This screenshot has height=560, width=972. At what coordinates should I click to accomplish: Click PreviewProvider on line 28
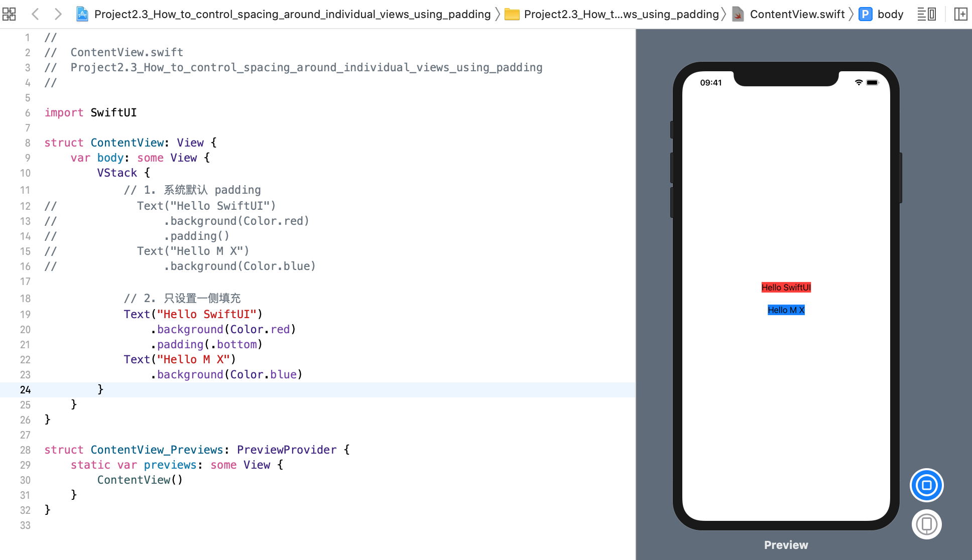(x=287, y=450)
